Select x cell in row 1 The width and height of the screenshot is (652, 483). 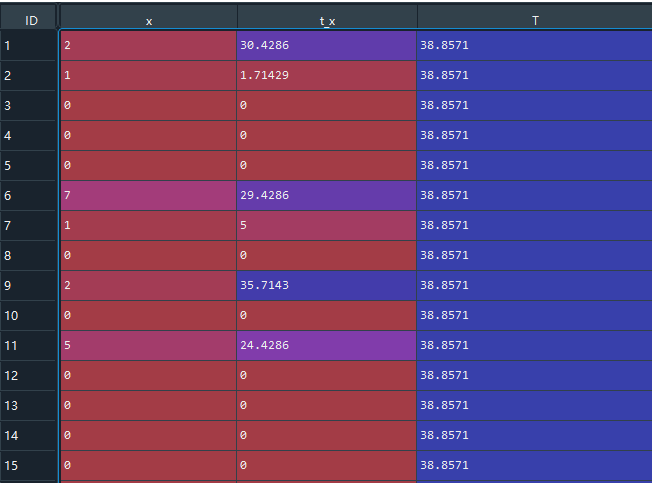click(x=148, y=45)
